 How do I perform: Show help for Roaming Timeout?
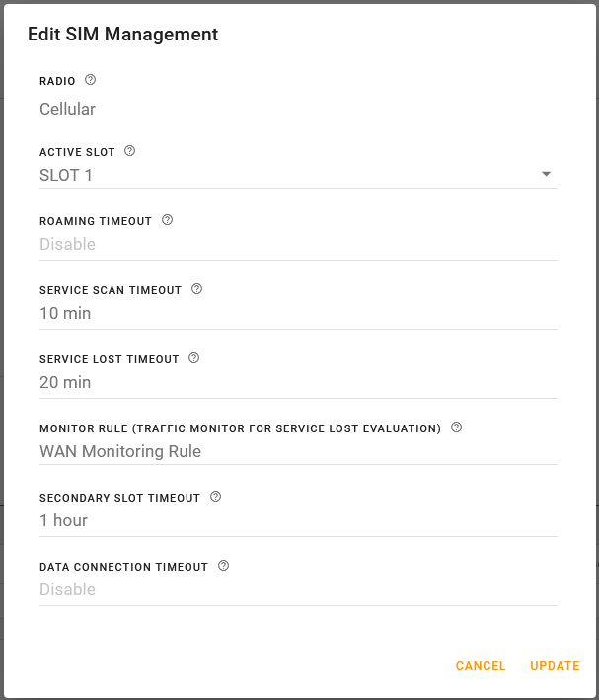167,220
